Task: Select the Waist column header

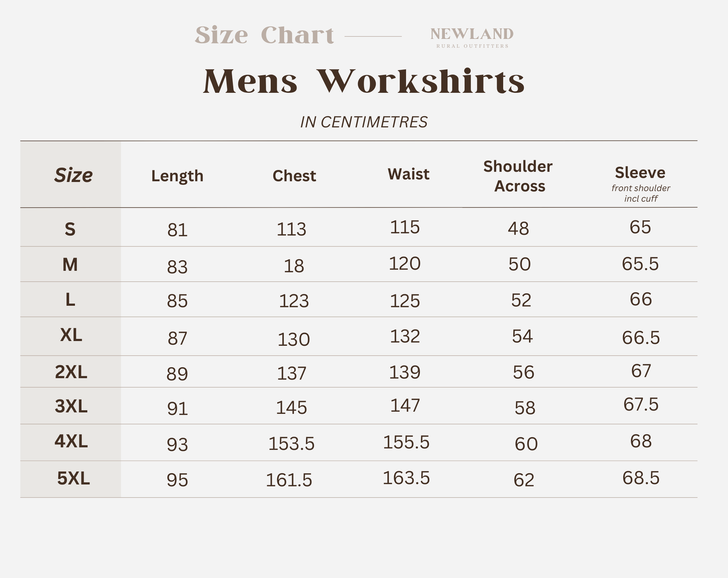Action: point(409,174)
